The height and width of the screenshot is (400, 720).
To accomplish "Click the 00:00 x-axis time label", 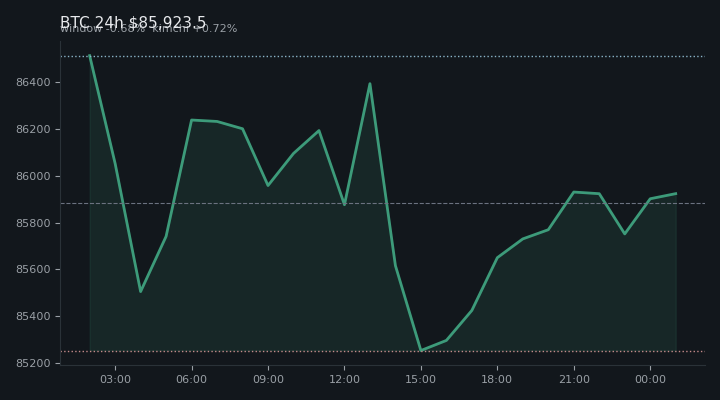I will (x=650, y=379).
